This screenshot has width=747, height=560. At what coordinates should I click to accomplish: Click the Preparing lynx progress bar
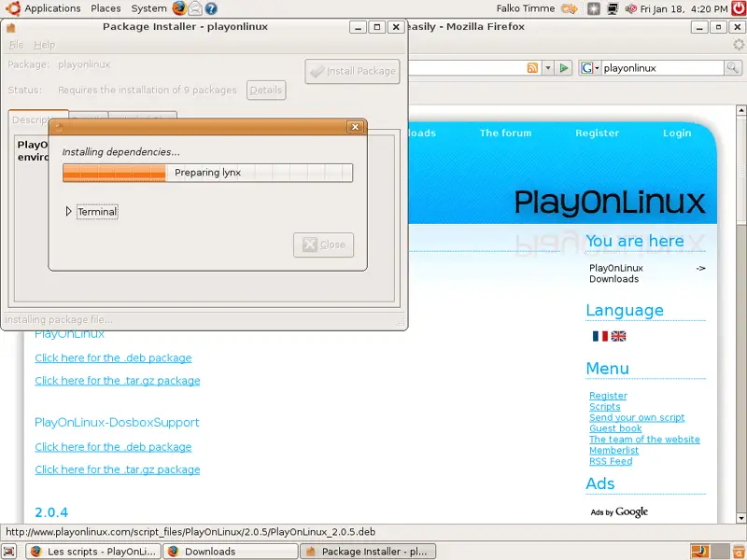pyautogui.click(x=207, y=173)
